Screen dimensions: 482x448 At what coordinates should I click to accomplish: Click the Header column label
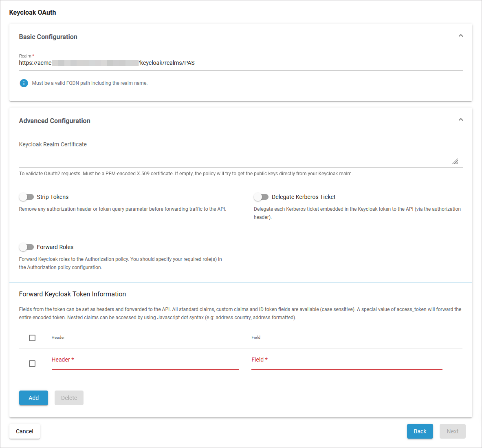(x=58, y=337)
